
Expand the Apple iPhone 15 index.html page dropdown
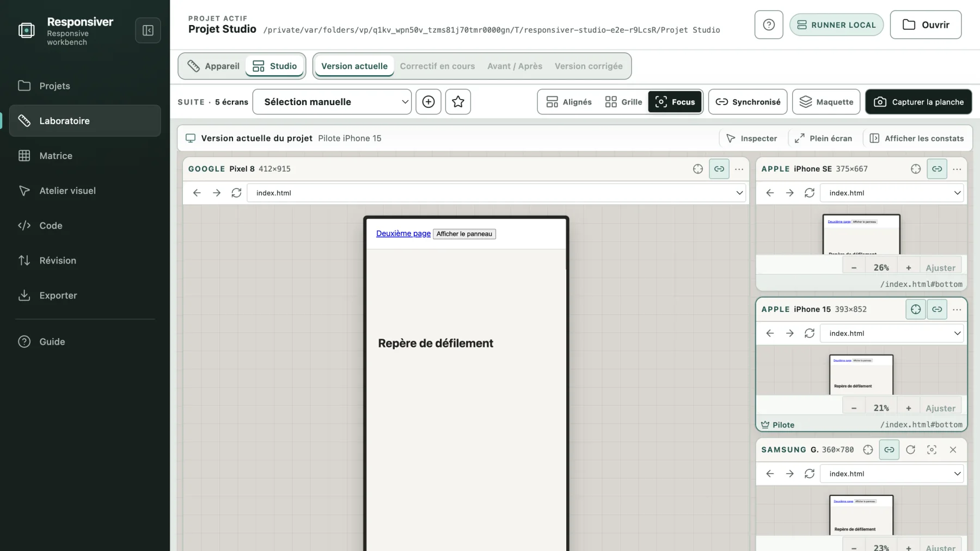tap(892, 333)
